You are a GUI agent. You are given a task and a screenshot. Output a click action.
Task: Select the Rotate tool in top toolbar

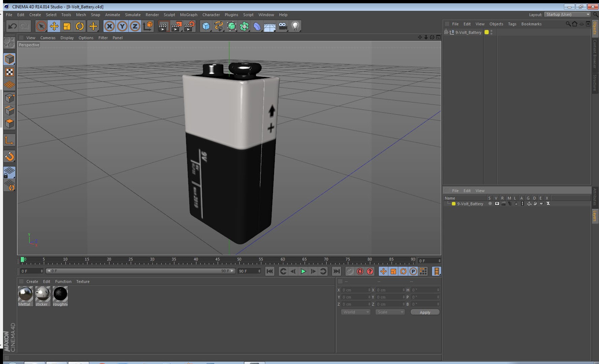coord(80,26)
